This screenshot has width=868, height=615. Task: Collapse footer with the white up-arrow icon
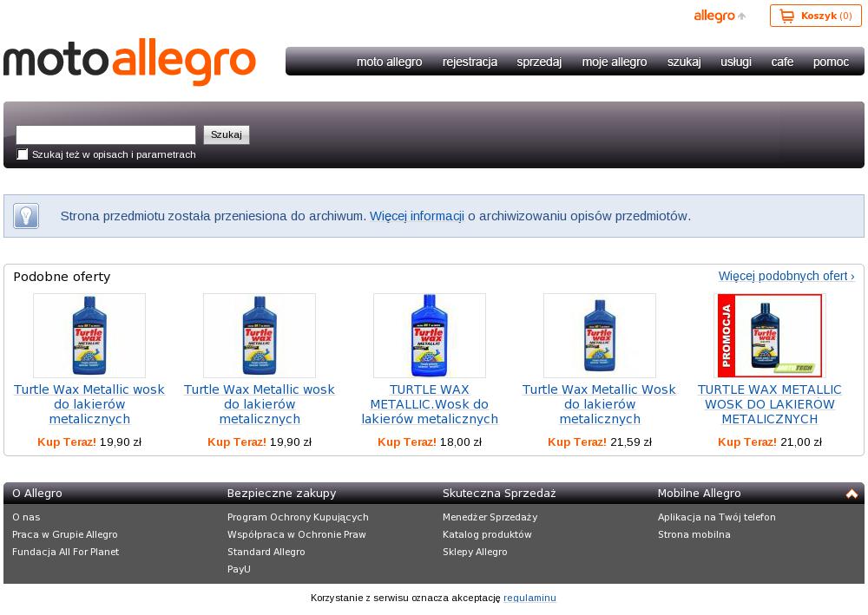(x=852, y=494)
